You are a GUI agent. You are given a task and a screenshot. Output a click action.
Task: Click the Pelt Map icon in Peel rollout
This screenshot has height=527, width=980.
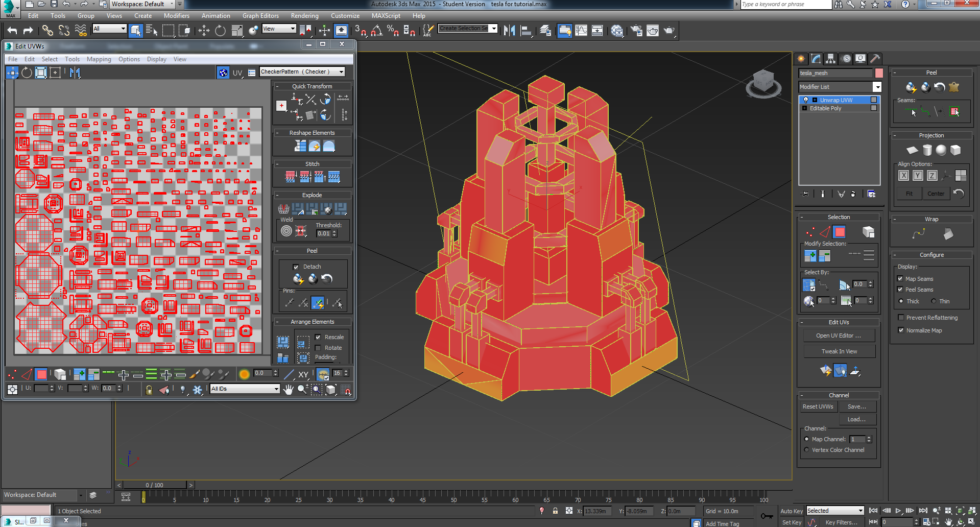954,87
